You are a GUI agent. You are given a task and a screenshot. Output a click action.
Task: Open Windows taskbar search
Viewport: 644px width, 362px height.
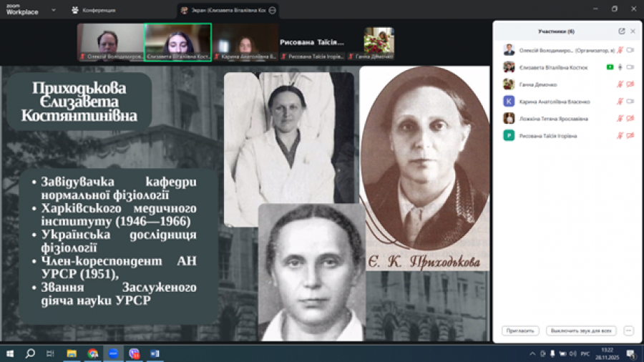(x=30, y=353)
